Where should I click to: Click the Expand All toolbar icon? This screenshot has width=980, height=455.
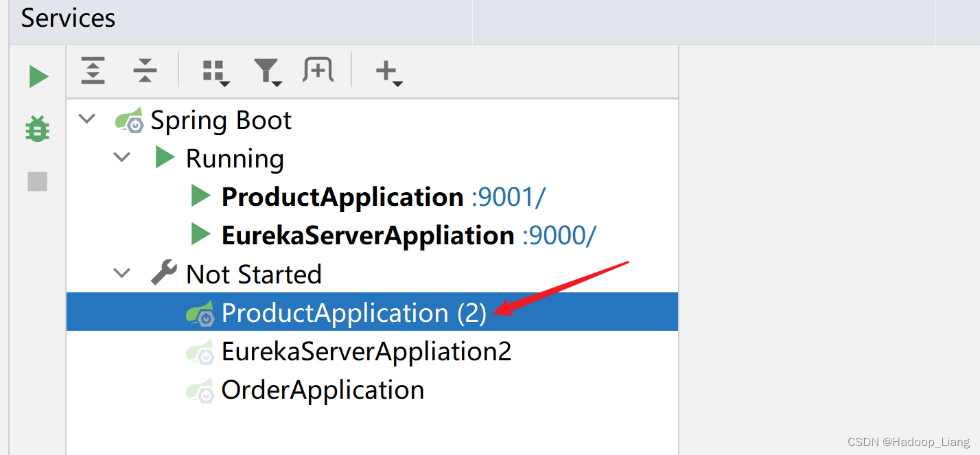(93, 71)
